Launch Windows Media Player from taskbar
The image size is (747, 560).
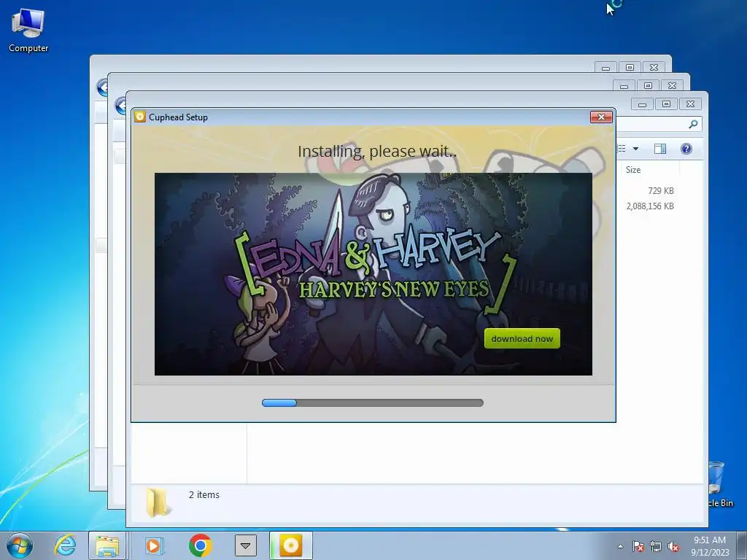(153, 545)
